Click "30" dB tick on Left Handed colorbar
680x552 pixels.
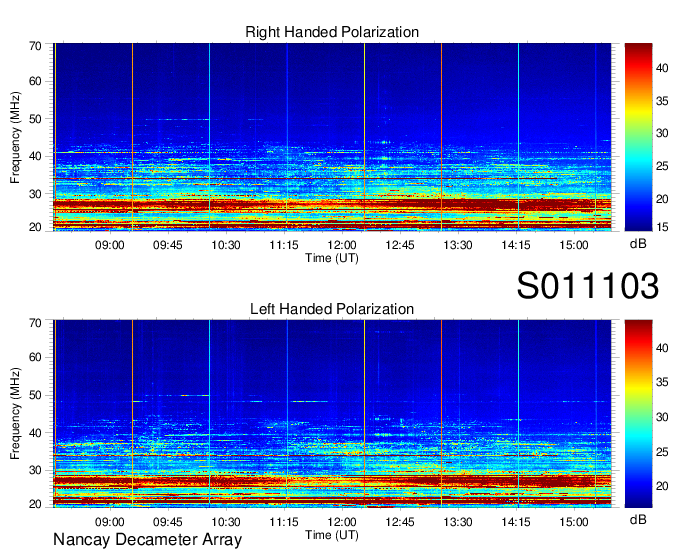(x=662, y=417)
